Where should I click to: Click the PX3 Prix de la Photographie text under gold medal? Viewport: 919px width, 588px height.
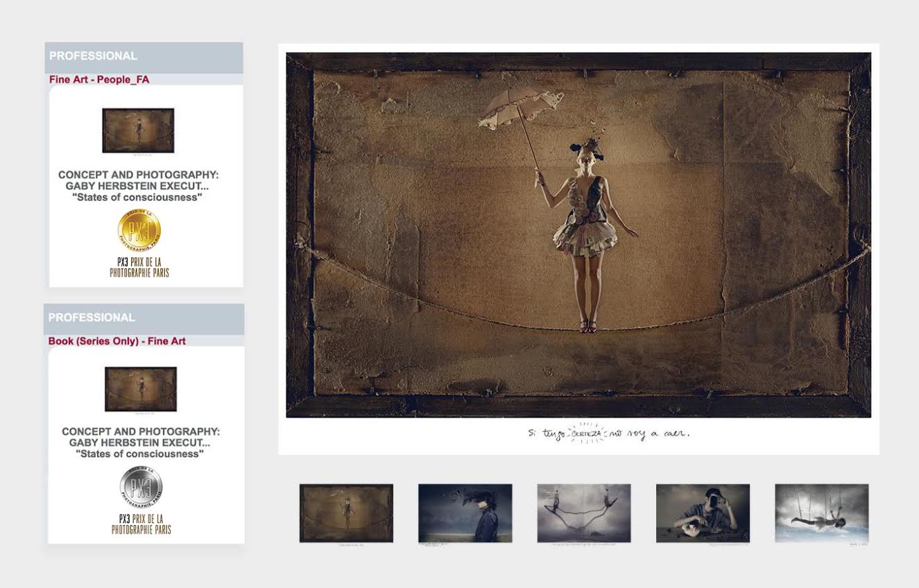click(x=139, y=268)
